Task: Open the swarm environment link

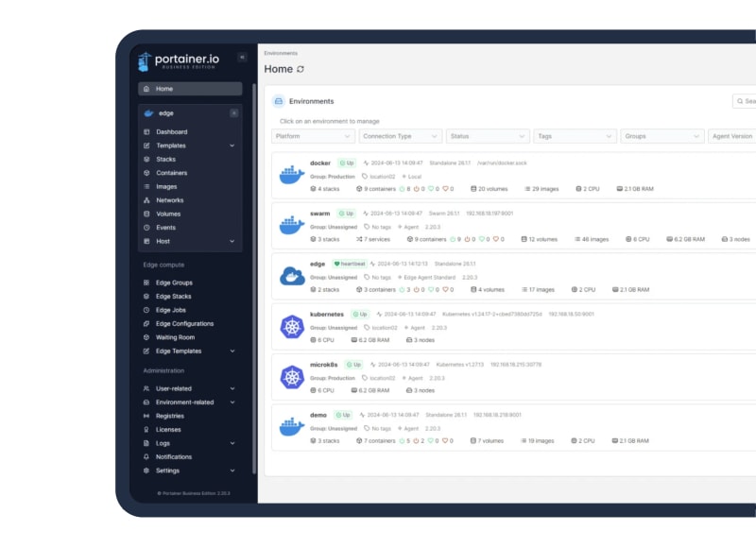Action: pyautogui.click(x=321, y=214)
